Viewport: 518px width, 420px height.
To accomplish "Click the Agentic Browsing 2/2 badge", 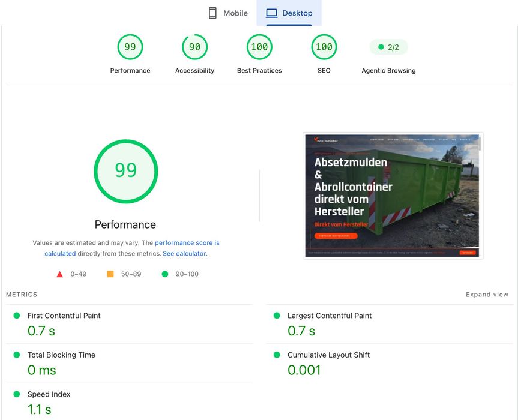I will pos(388,47).
